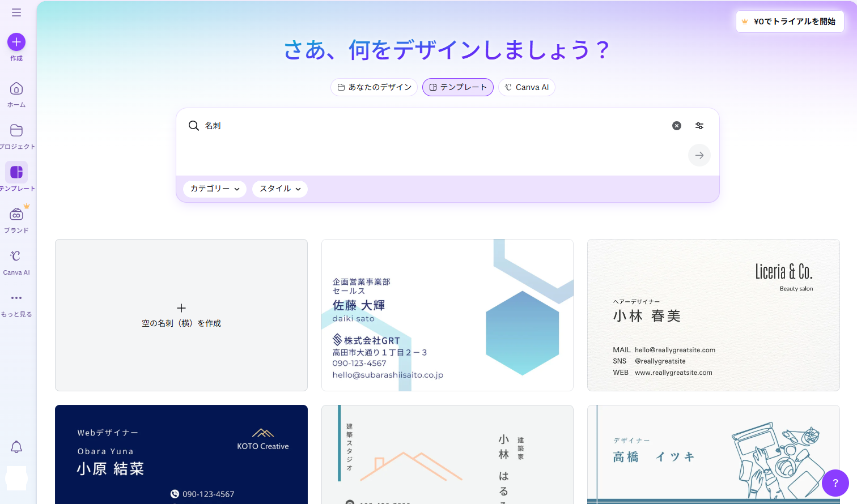857x504 pixels.
Task: Open notifications via the bell icon
Action: coord(16,447)
